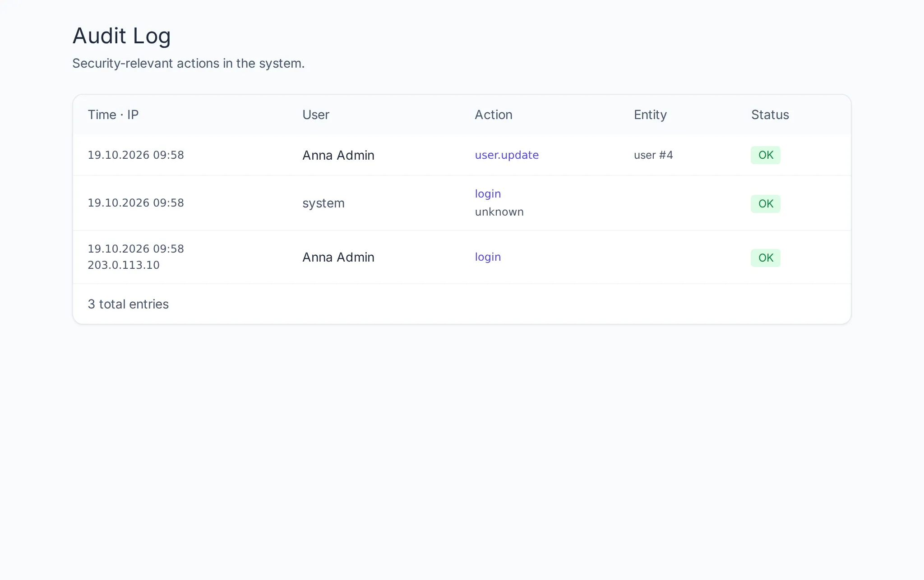The image size is (924, 580).
Task: Click the OK status badge in system row
Action: (x=766, y=204)
